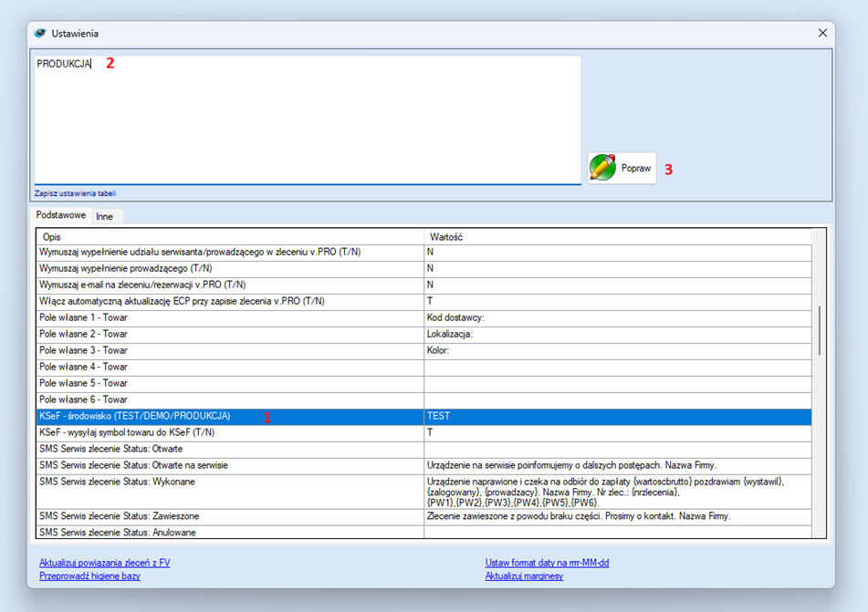Select Wymuszaj wypełnienie prowadzącego (T/N) row
Viewport: 868px width, 612px height.
[x=126, y=269]
